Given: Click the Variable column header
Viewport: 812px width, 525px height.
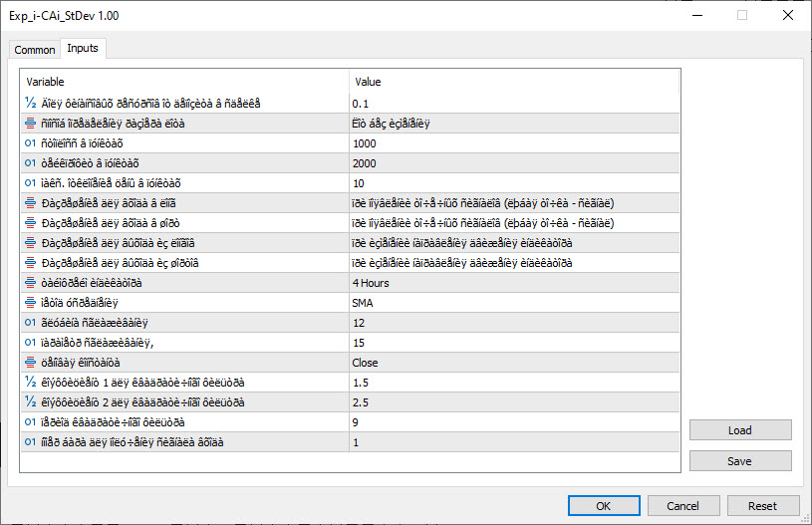Looking at the screenshot, I should point(185,82).
